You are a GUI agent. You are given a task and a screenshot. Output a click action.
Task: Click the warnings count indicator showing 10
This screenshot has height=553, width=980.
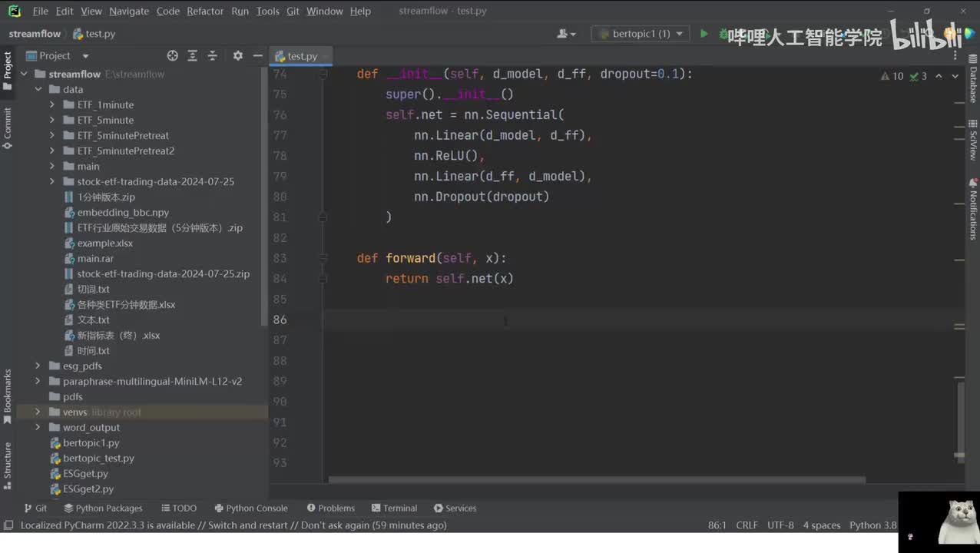click(x=892, y=76)
